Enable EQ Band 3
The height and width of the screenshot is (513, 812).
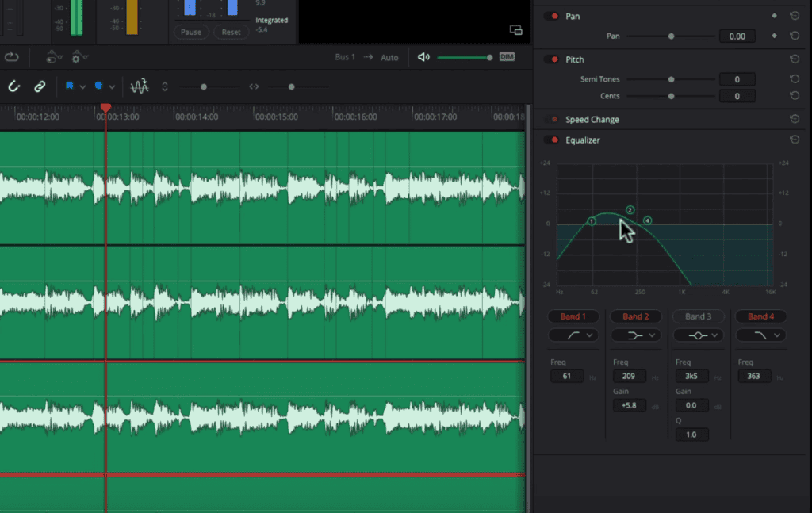pos(698,316)
